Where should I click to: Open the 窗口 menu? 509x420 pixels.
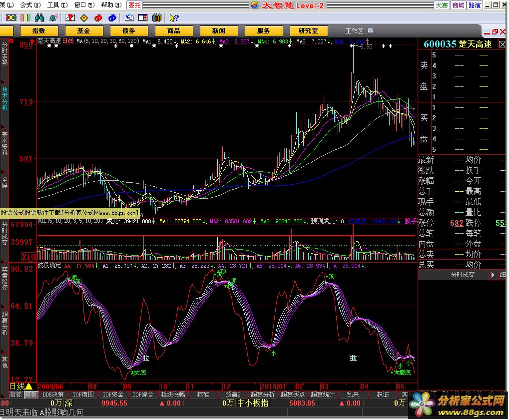pyautogui.click(x=84, y=5)
